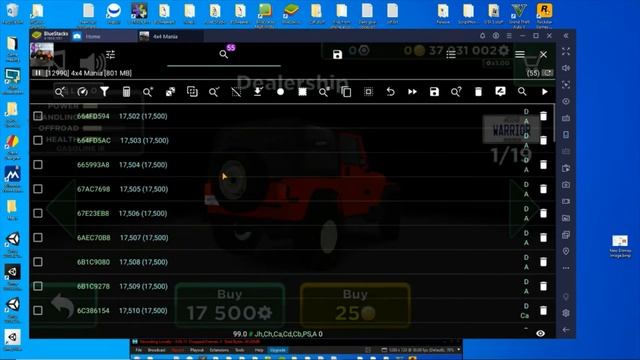The image size is (640, 360).
Task: Open BlueStacks sidebar settings gear
Action: tap(566, 313)
